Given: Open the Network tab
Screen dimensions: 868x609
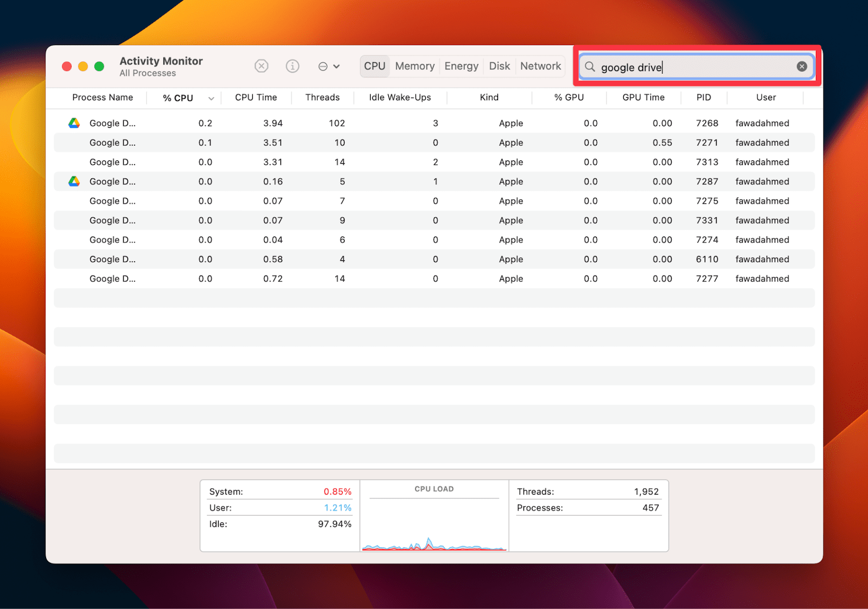Looking at the screenshot, I should tap(540, 66).
